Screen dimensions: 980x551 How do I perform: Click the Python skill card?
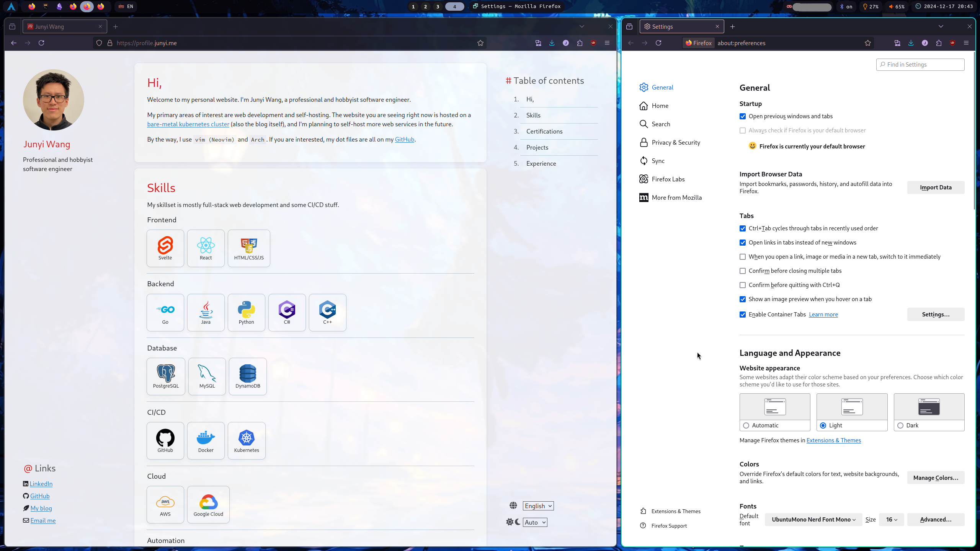tap(247, 313)
